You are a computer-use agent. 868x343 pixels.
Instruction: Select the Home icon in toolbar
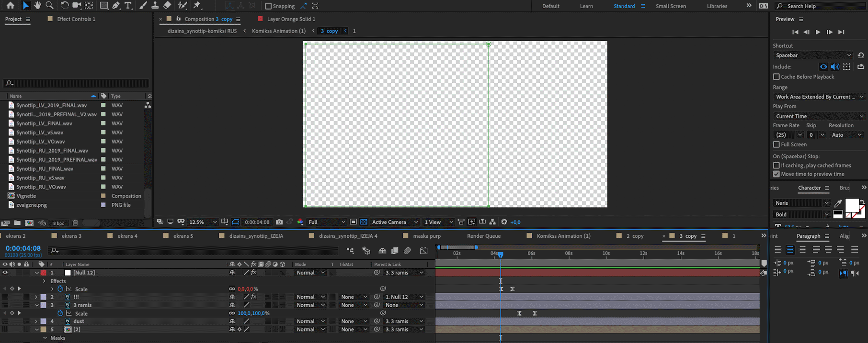pyautogui.click(x=10, y=6)
